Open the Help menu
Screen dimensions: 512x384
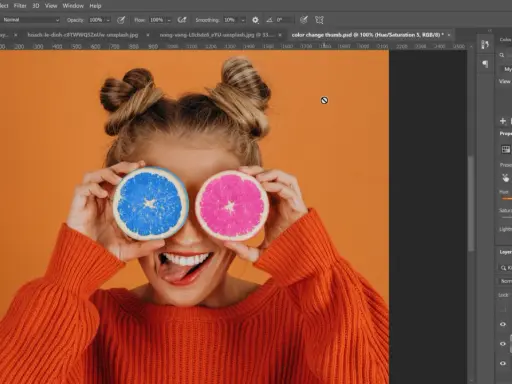pyautogui.click(x=95, y=6)
